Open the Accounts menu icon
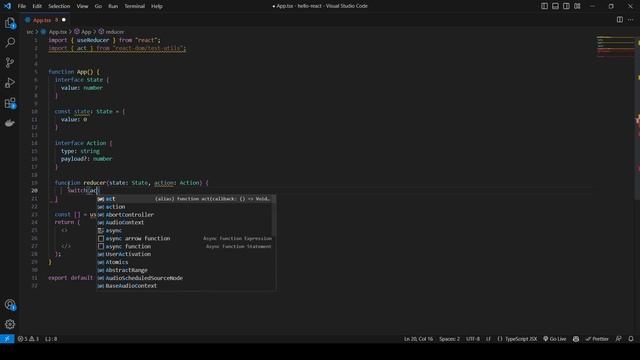The height and width of the screenshot is (360, 640). coord(10,304)
